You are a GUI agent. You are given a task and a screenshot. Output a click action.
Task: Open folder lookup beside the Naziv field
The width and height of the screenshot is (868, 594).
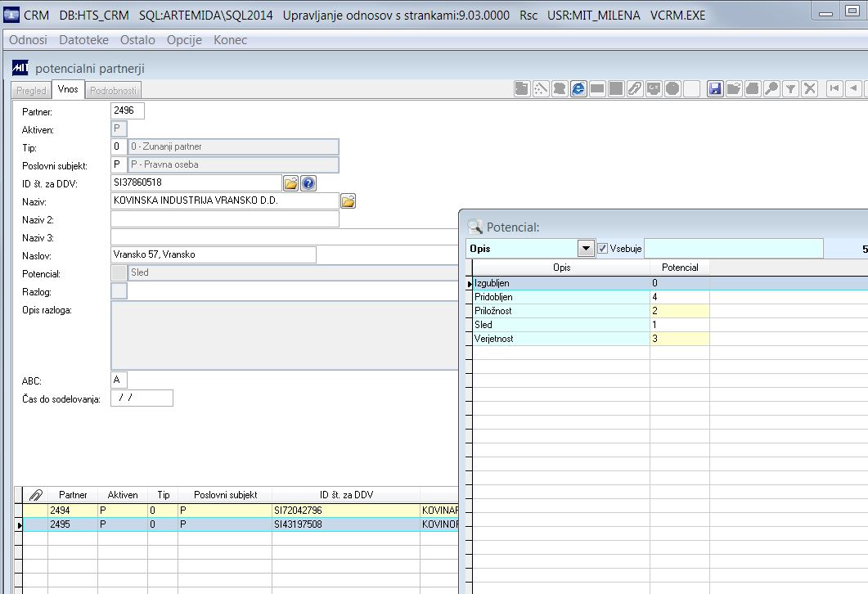coord(348,200)
